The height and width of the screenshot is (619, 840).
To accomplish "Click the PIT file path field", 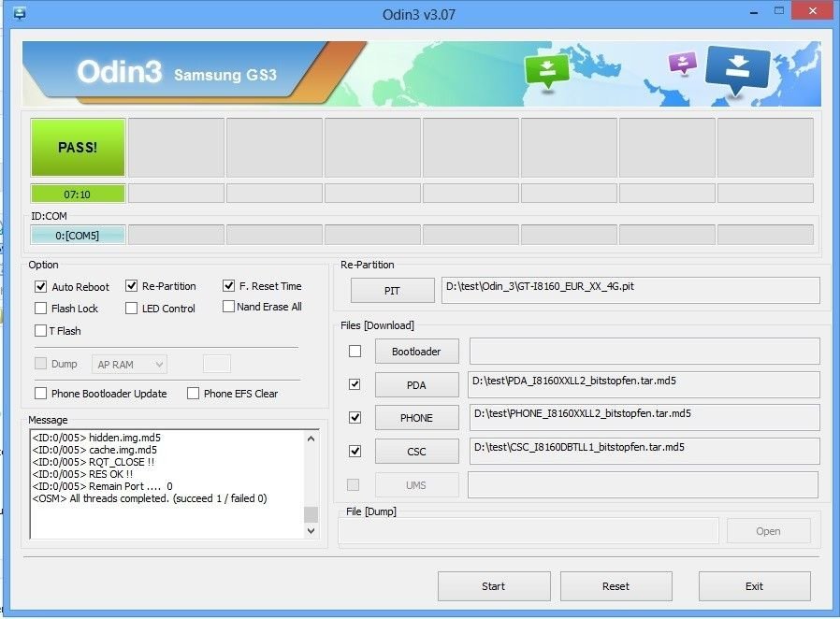I will 630,290.
